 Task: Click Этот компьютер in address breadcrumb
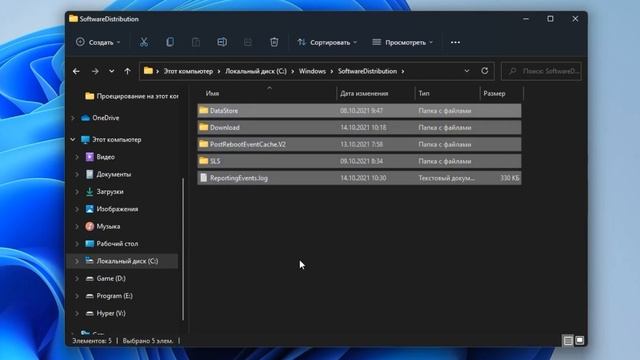tap(188, 71)
